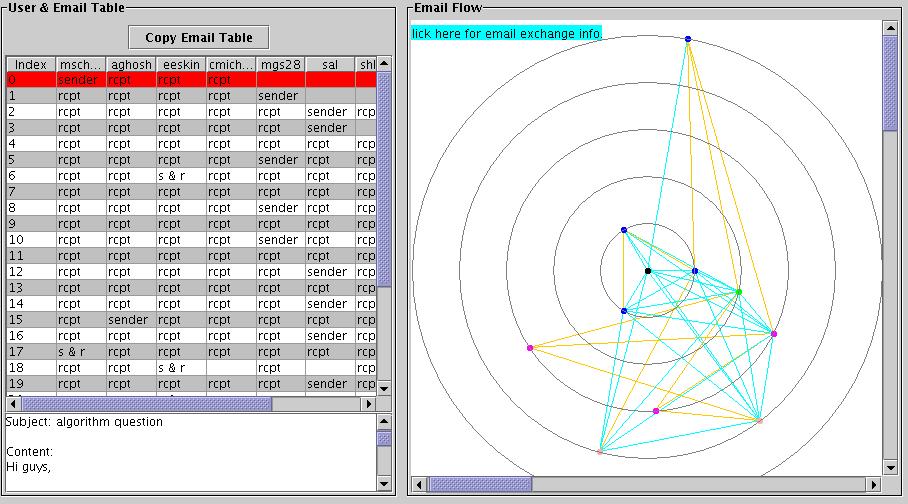Select table row with index 10

pyautogui.click(x=191, y=240)
